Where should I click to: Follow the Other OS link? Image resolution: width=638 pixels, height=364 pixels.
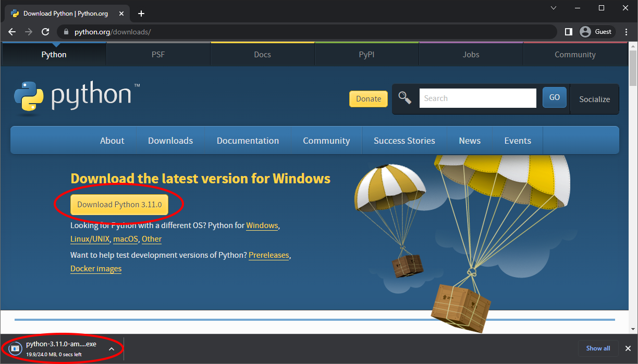[x=152, y=240]
